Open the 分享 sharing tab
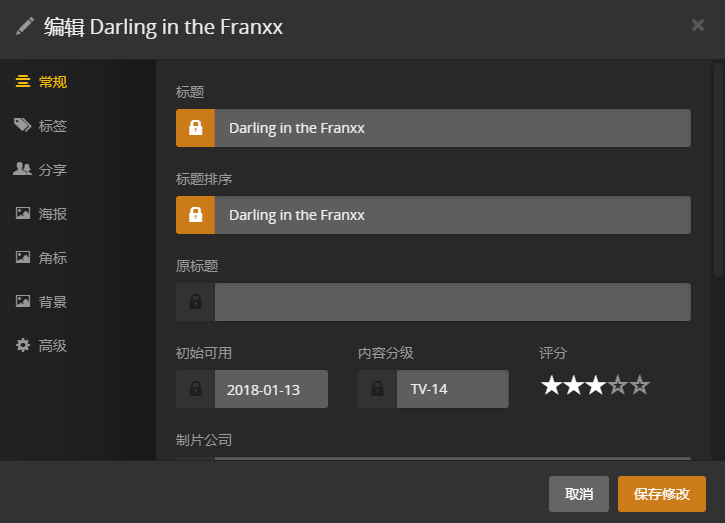The width and height of the screenshot is (725, 523). point(52,170)
